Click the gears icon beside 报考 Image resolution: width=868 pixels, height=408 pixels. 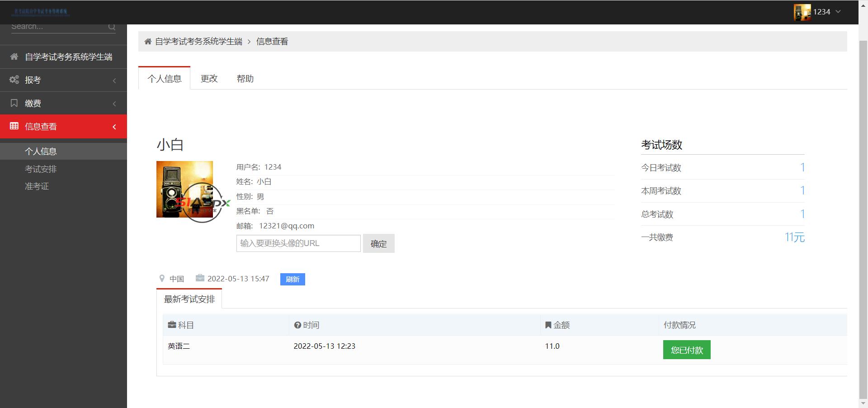[x=14, y=80]
